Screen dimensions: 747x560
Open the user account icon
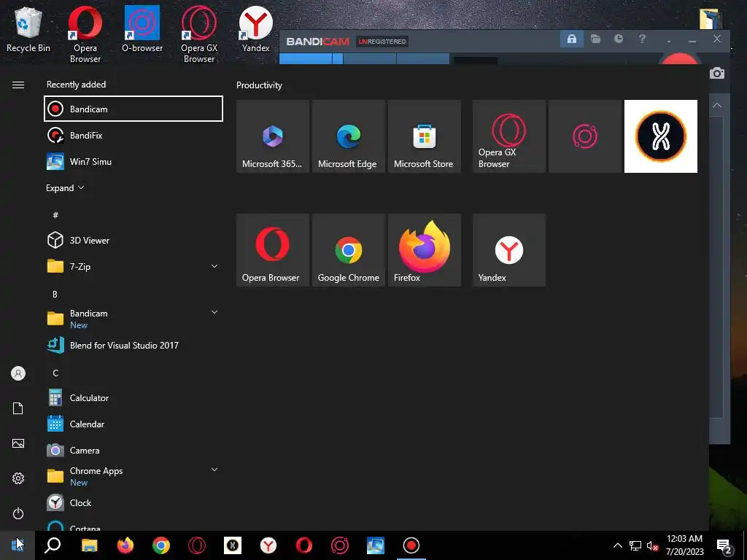tap(18, 373)
